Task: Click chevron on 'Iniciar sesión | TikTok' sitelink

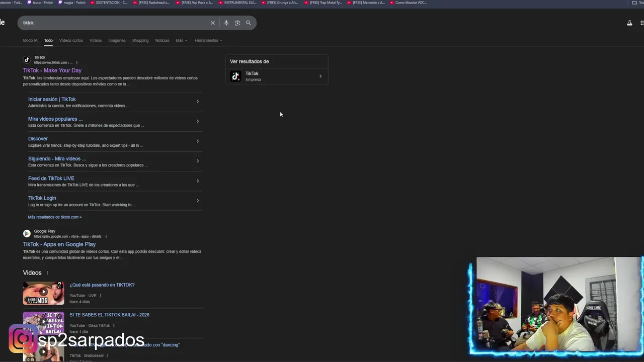Action: point(197,102)
